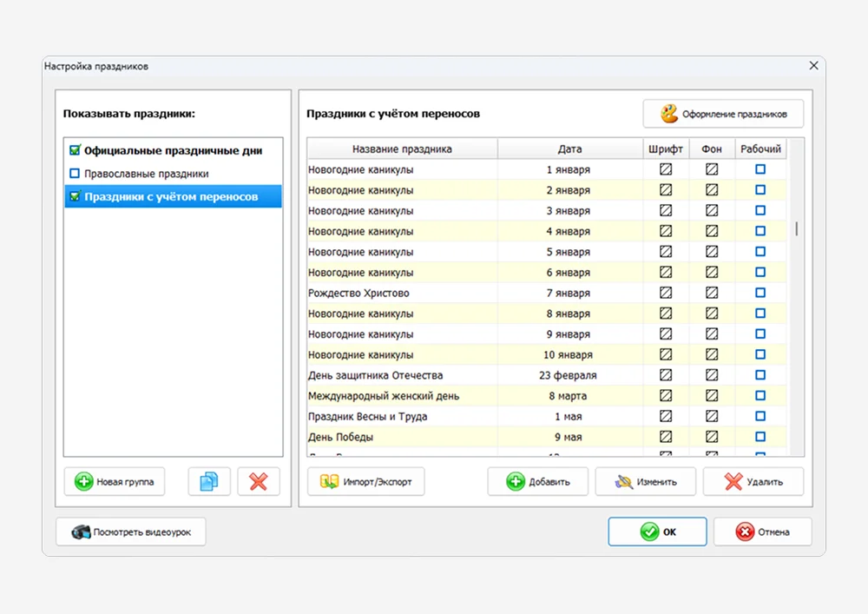
Task: Click the Дата column header
Action: [x=569, y=149]
